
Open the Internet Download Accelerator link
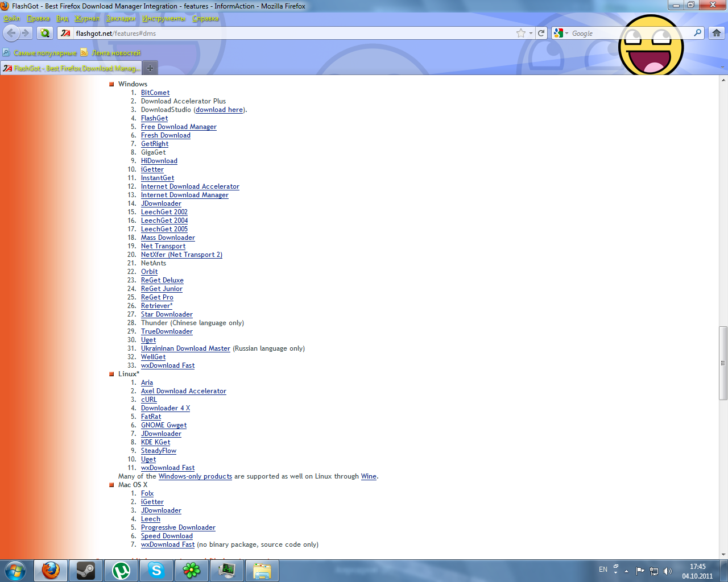(190, 186)
